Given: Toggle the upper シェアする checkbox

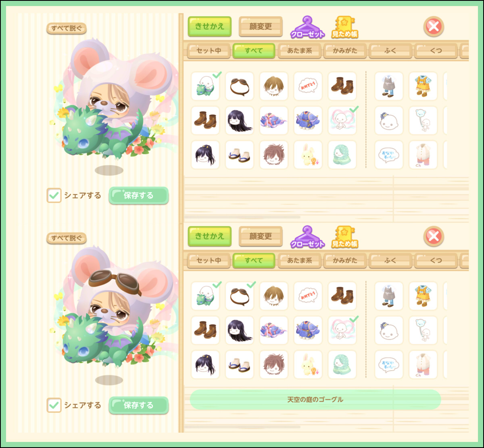Looking at the screenshot, I should [x=54, y=195].
